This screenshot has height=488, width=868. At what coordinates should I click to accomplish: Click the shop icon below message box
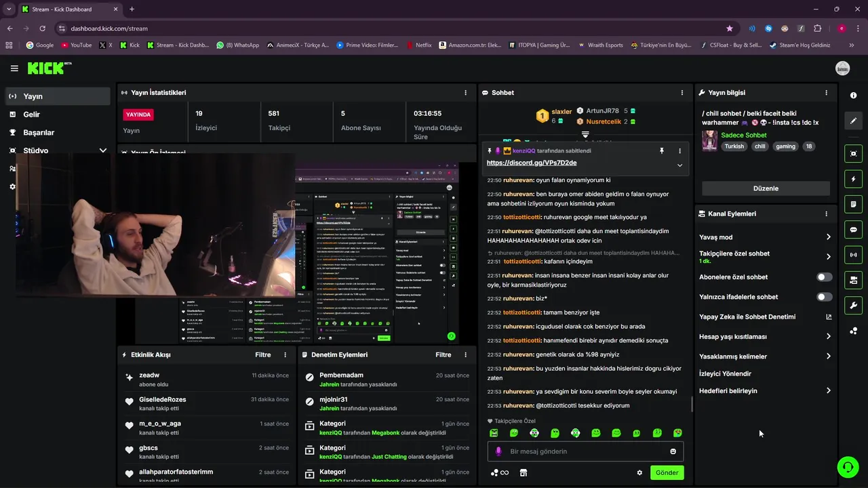click(524, 473)
